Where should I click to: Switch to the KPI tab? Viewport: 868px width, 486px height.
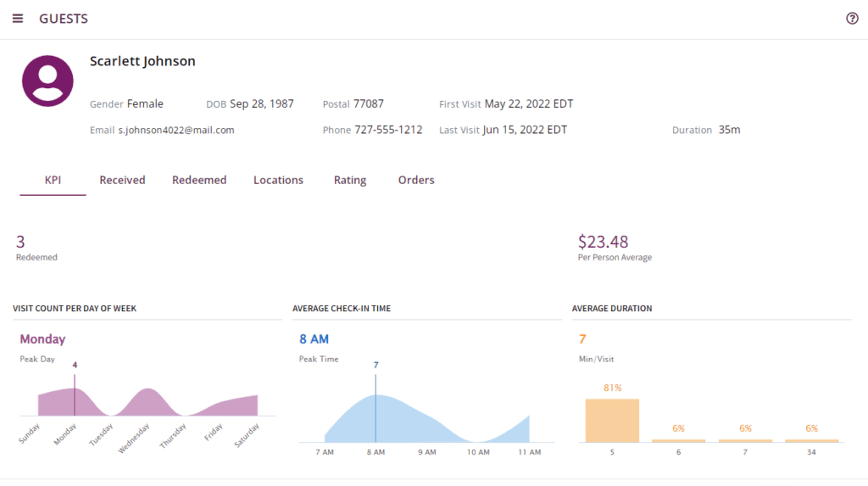[53, 180]
